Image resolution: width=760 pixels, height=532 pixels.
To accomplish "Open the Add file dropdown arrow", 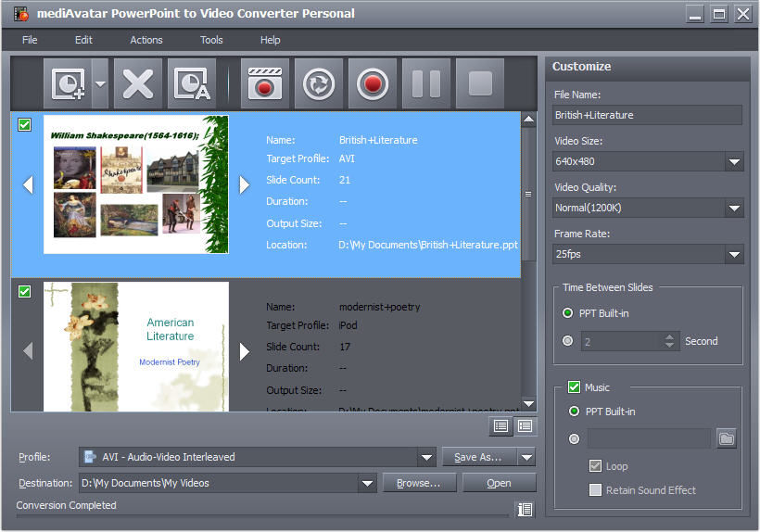I will point(100,83).
